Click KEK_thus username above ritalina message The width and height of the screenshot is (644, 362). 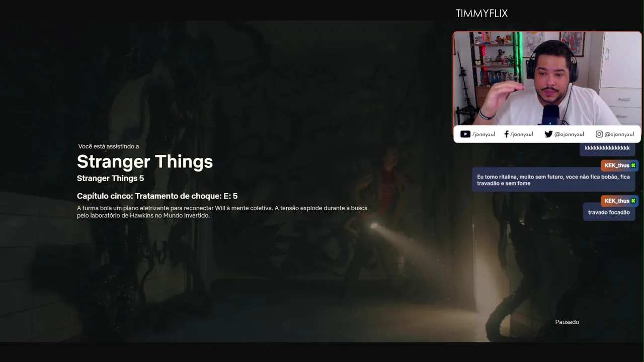pos(617,165)
